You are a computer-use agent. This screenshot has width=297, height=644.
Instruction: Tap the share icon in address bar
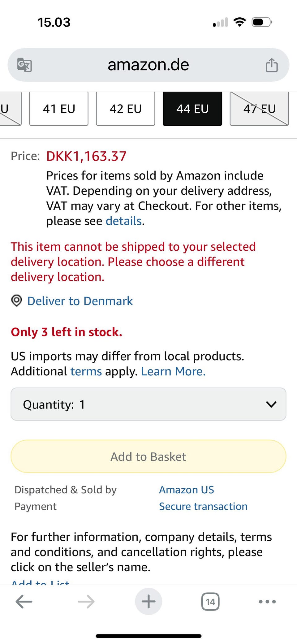pos(272,65)
